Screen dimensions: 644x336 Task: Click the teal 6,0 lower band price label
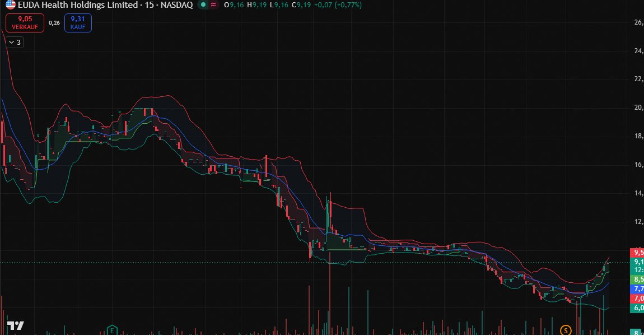(637, 307)
